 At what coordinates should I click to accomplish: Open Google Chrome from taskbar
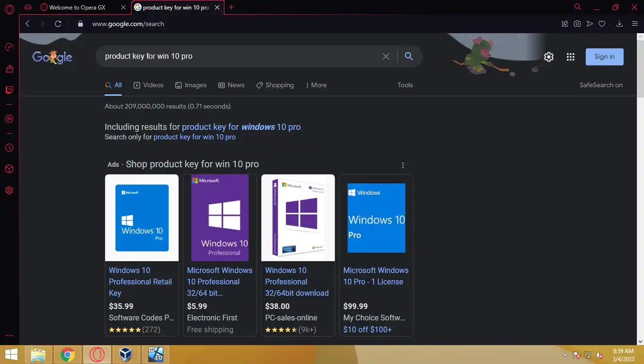[68, 355]
